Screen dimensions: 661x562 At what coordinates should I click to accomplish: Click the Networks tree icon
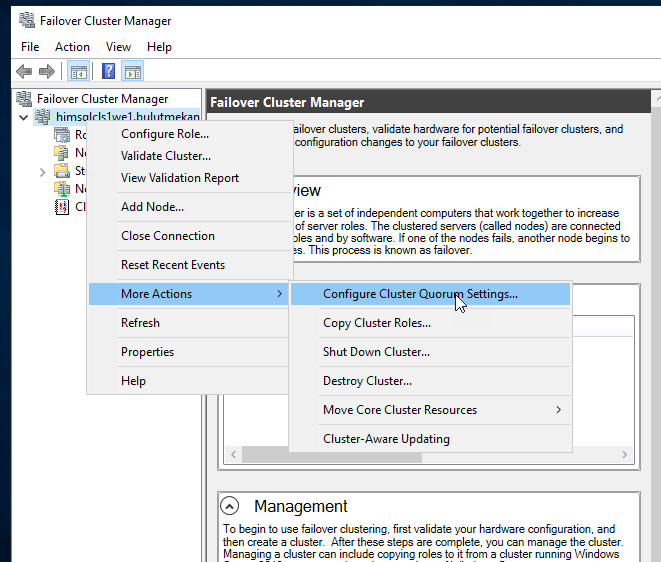point(62,189)
